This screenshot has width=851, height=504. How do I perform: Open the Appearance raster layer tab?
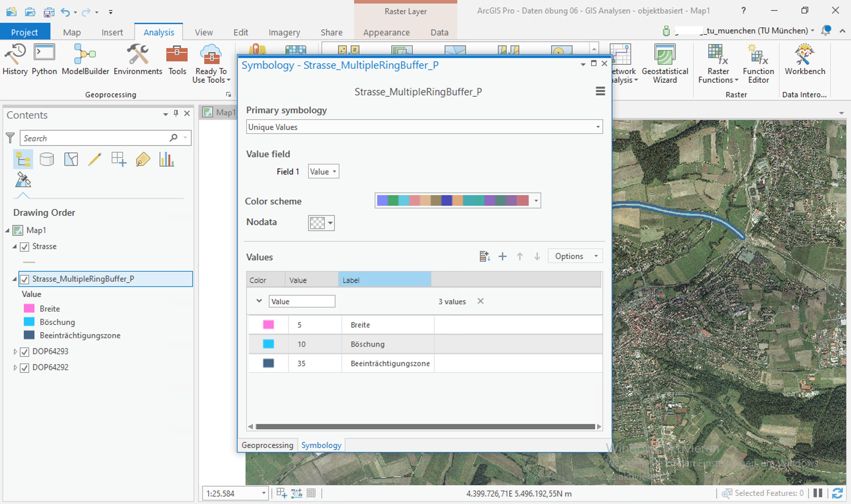pos(386,32)
